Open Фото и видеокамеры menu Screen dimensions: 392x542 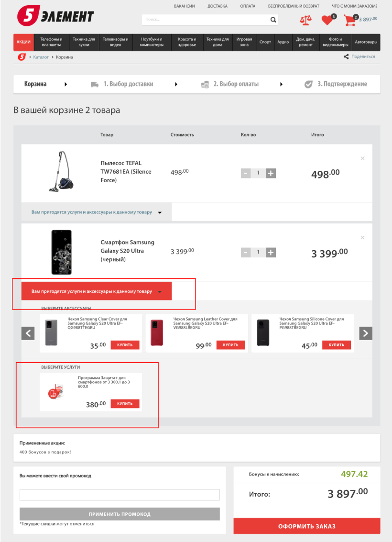pos(336,42)
